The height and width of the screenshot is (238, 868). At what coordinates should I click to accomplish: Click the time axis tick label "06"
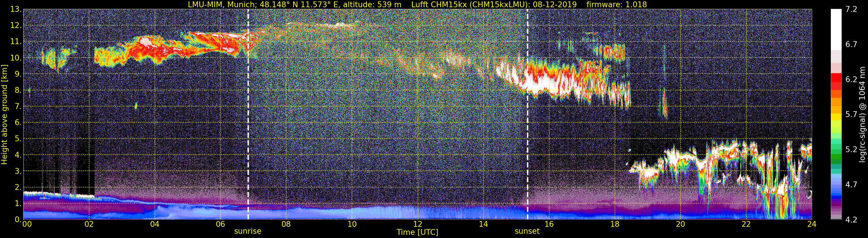tap(220, 224)
